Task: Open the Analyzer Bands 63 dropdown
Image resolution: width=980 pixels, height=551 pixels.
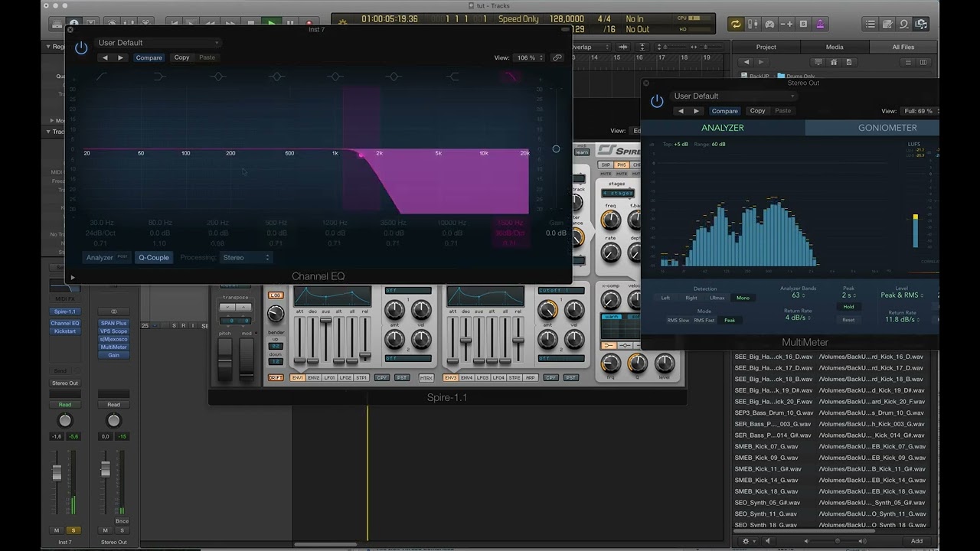Action: [x=798, y=295]
